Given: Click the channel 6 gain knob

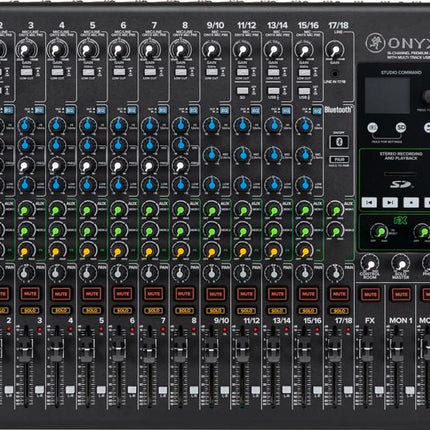Looking at the screenshot, I should pyautogui.click(x=118, y=50).
